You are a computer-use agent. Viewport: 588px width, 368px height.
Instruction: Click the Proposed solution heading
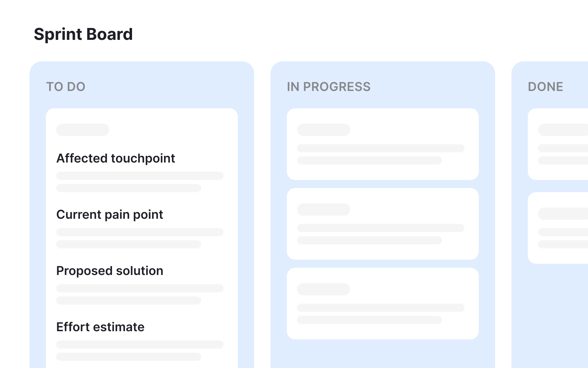click(110, 271)
